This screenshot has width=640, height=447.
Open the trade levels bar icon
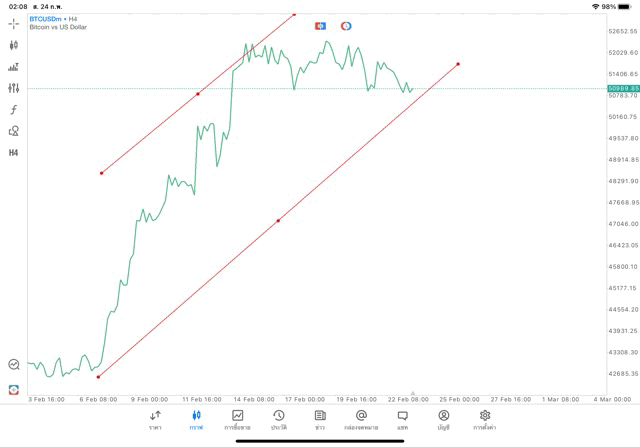pyautogui.click(x=14, y=67)
